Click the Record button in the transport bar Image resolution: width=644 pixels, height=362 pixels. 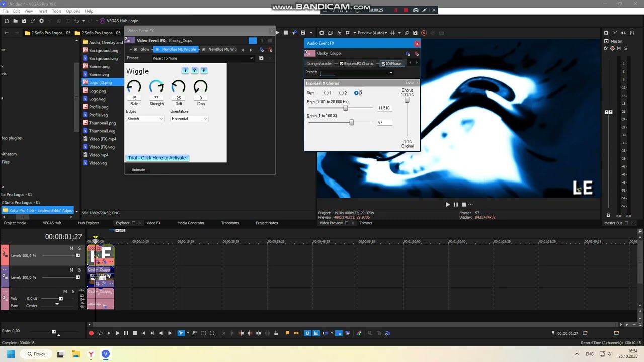(91, 333)
